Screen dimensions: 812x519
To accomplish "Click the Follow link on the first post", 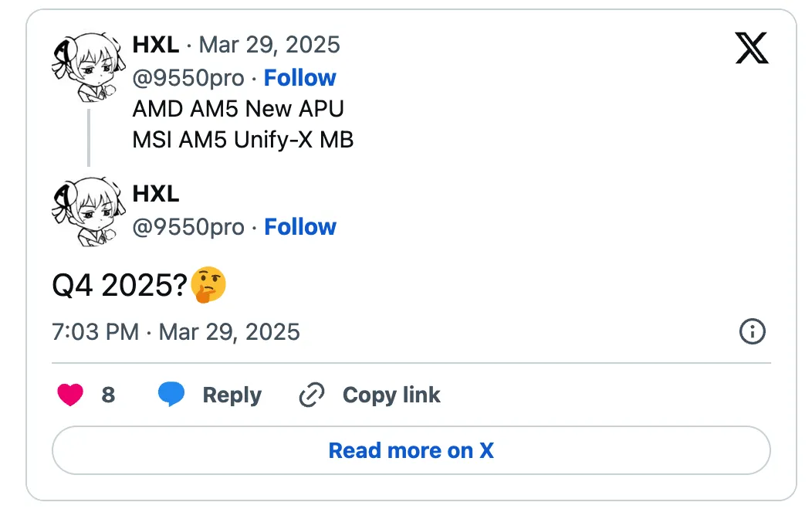I will [299, 77].
